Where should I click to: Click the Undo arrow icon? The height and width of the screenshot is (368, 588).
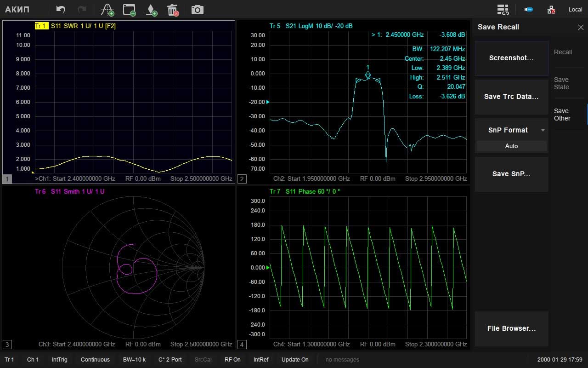pyautogui.click(x=61, y=10)
